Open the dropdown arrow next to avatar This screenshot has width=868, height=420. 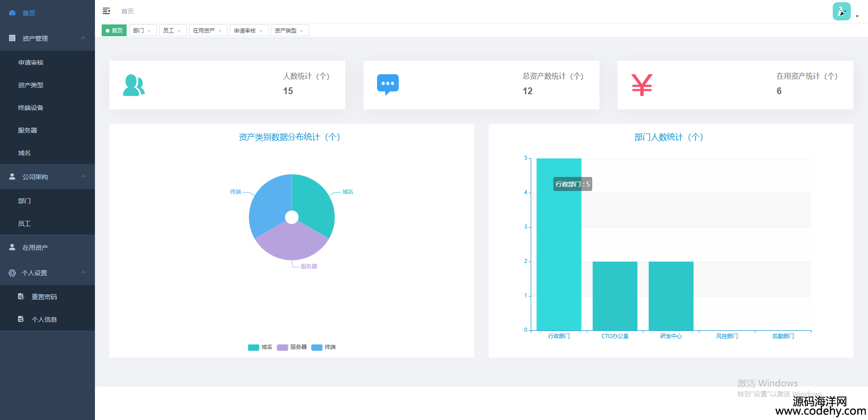[x=857, y=16]
